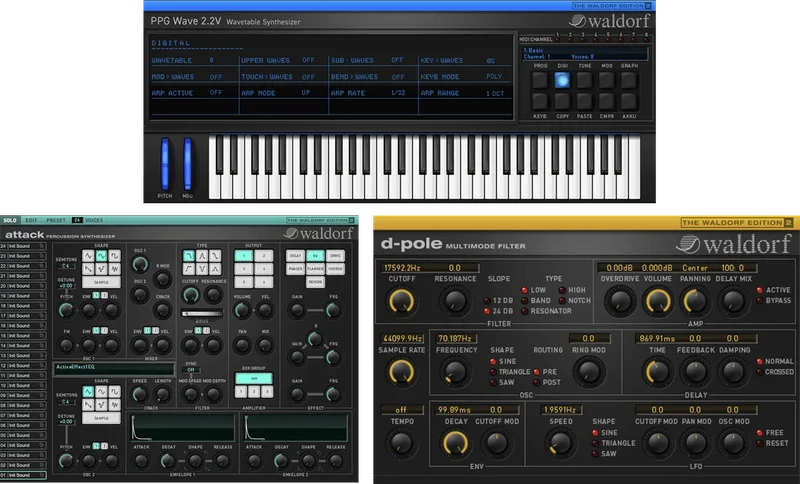This screenshot has width=800, height=484.
Task: Change the ARP MODE value UP
Action: [x=306, y=93]
